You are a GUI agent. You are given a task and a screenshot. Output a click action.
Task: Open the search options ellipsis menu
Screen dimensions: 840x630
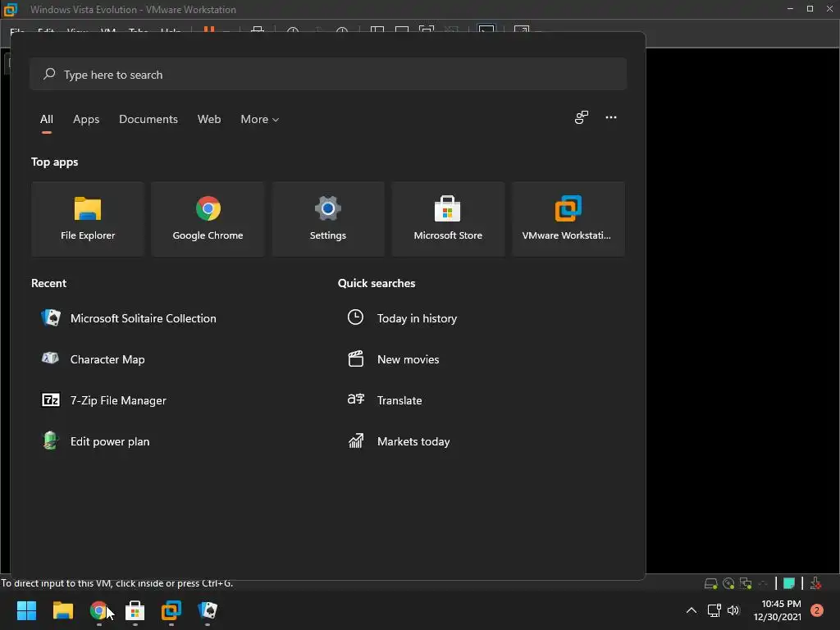pyautogui.click(x=610, y=117)
